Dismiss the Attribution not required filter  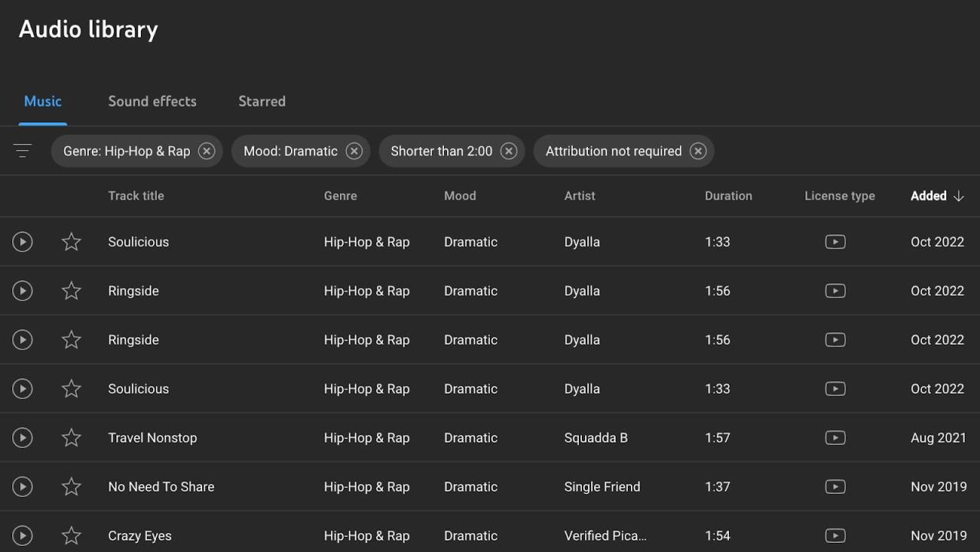point(697,151)
